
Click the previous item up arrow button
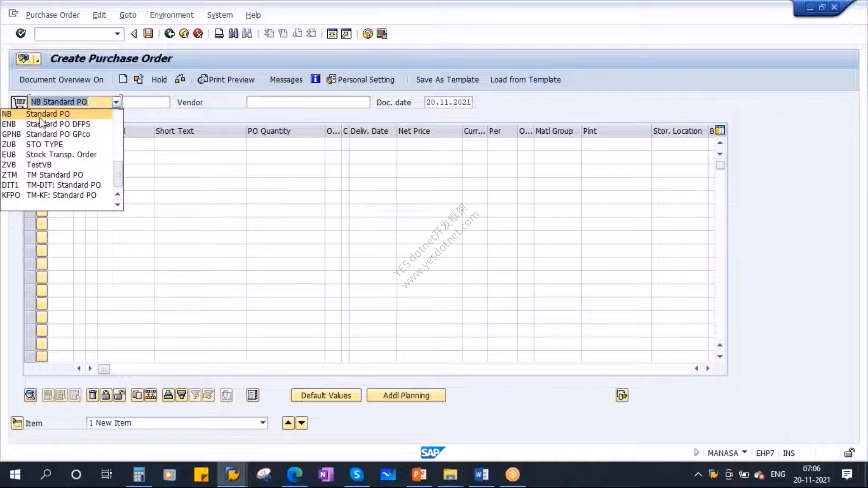(288, 423)
